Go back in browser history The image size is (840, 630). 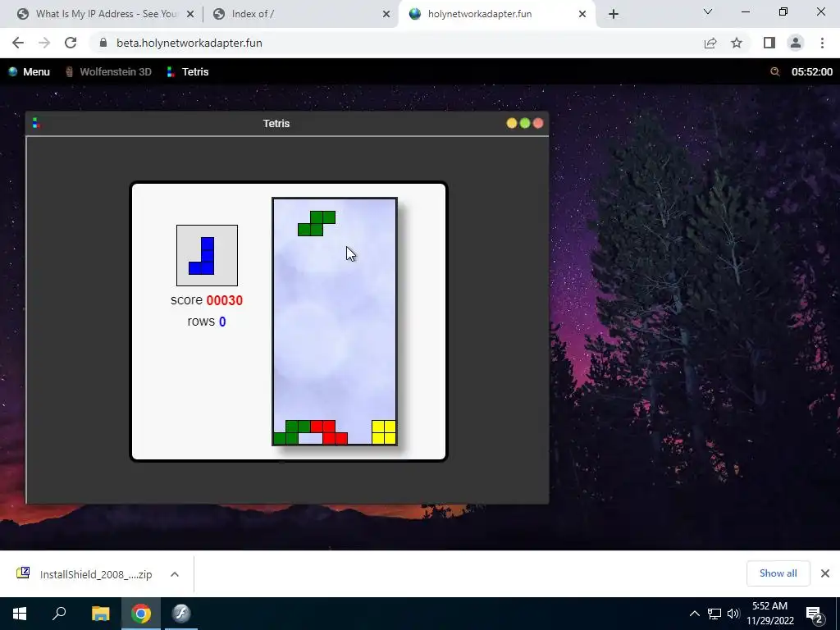pyautogui.click(x=18, y=43)
